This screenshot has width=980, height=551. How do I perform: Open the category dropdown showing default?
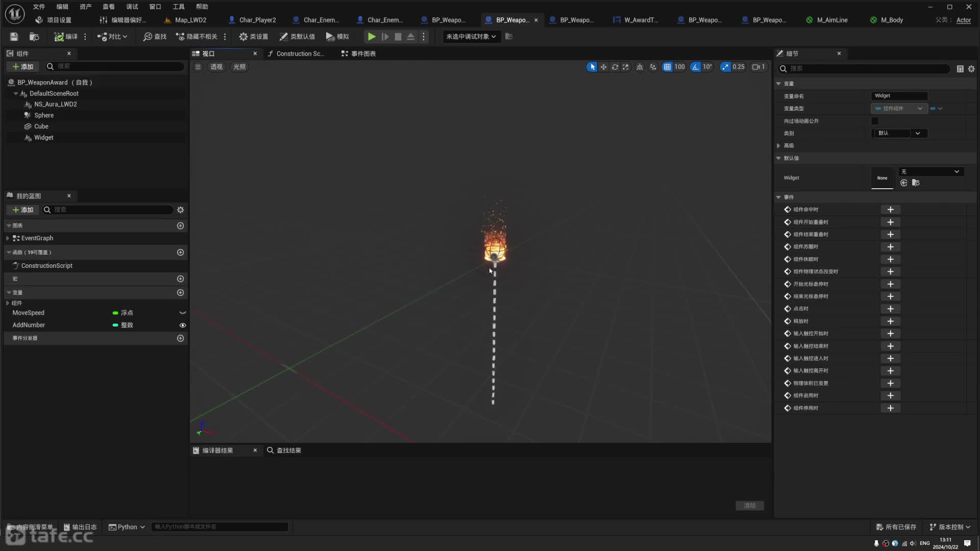[x=899, y=134]
